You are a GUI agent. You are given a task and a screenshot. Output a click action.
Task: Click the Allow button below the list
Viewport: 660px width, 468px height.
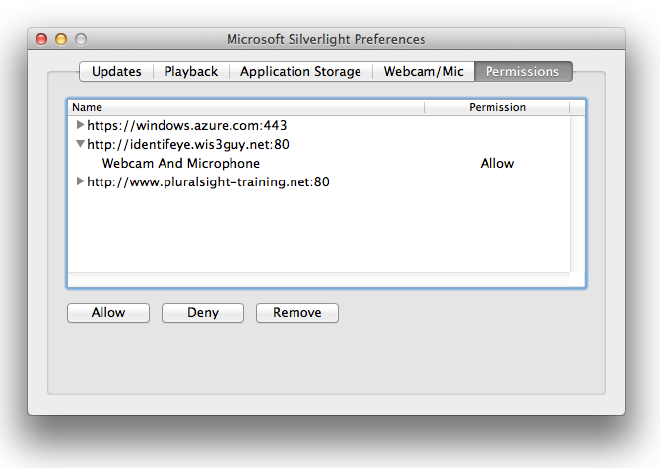click(108, 313)
